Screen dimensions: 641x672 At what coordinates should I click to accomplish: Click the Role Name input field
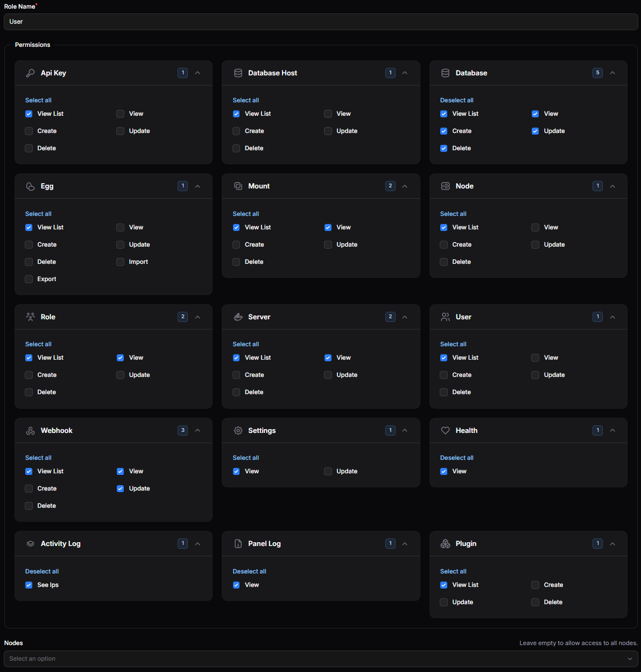click(x=320, y=22)
